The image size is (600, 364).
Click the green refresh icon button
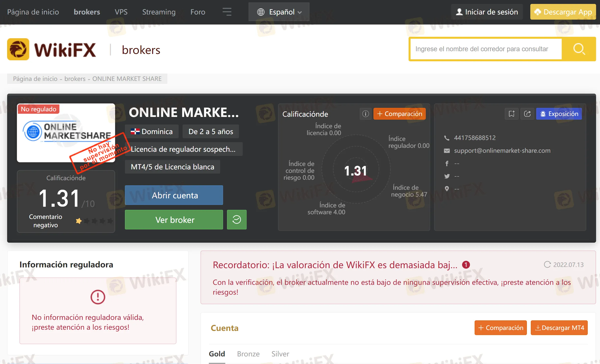pyautogui.click(x=237, y=220)
